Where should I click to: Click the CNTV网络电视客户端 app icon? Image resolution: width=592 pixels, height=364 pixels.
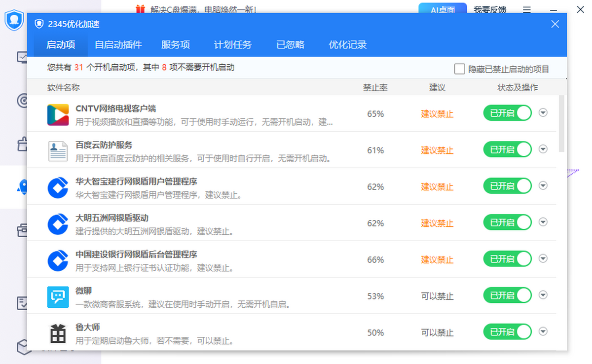point(58,114)
